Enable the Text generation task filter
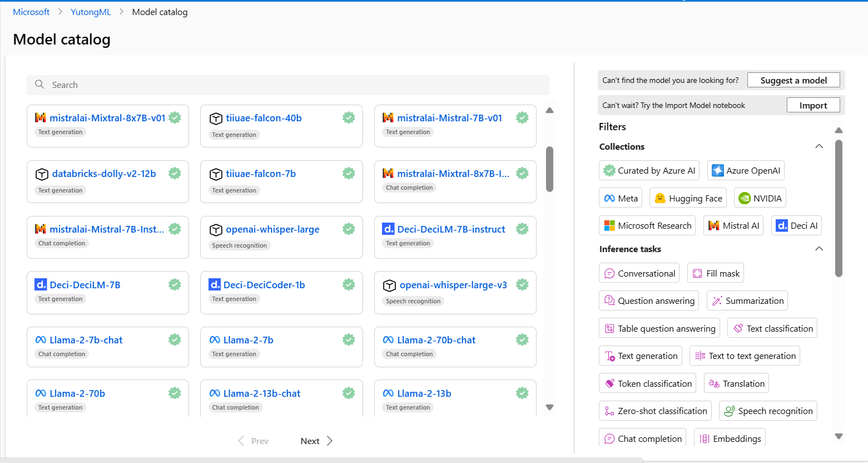 pyautogui.click(x=641, y=356)
